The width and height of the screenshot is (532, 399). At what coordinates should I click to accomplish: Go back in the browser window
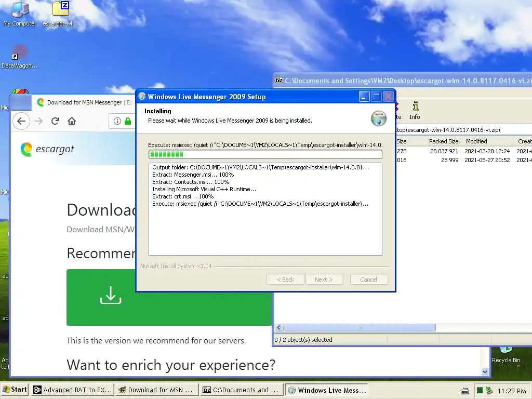coord(21,121)
